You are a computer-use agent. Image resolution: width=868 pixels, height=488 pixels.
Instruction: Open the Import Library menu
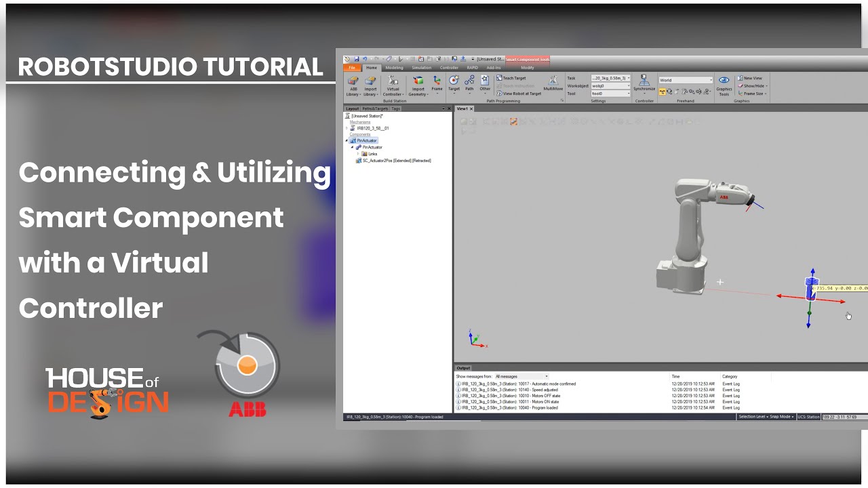(370, 87)
